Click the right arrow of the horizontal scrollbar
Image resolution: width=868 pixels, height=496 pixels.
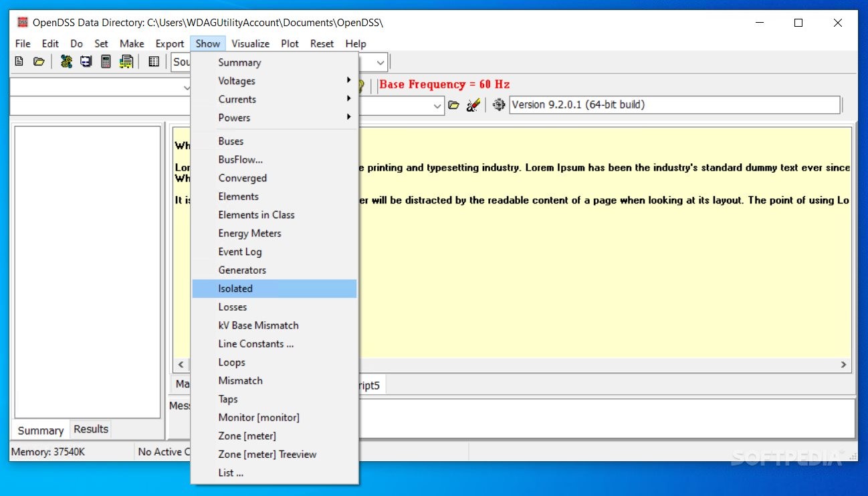tap(844, 365)
